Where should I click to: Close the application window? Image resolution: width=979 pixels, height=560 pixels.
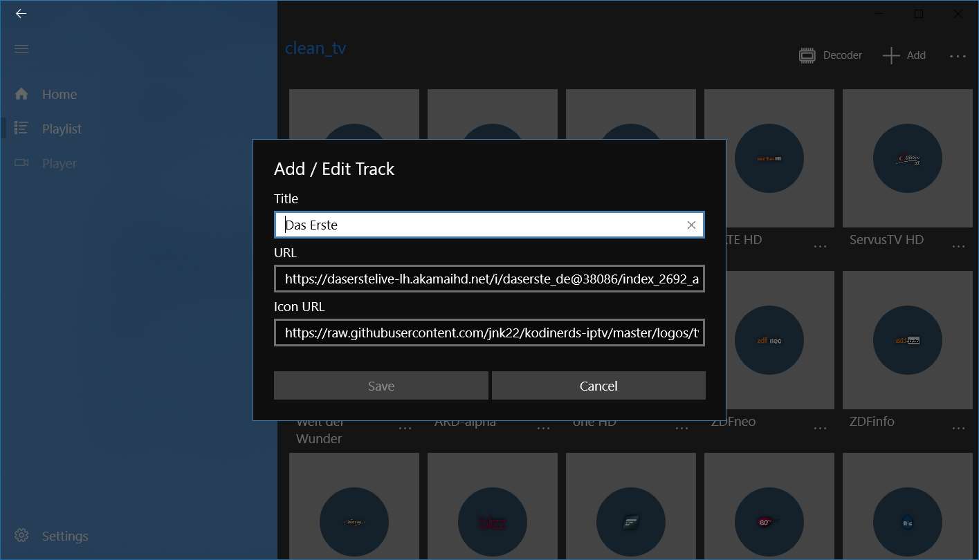[x=958, y=14]
